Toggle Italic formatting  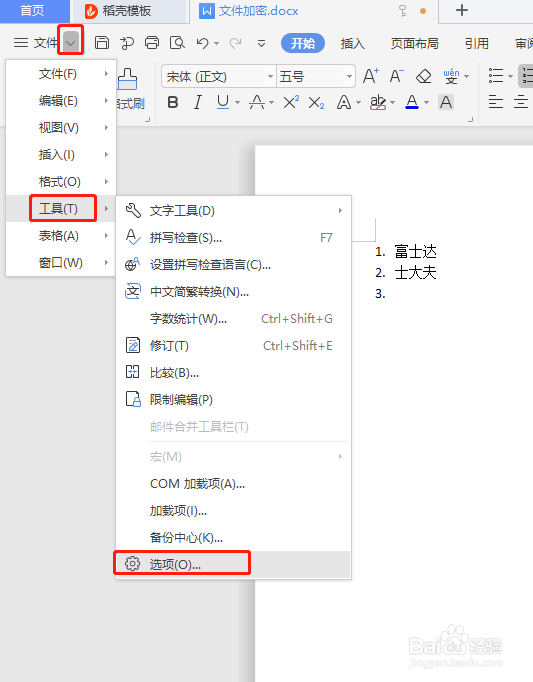pyautogui.click(x=198, y=103)
